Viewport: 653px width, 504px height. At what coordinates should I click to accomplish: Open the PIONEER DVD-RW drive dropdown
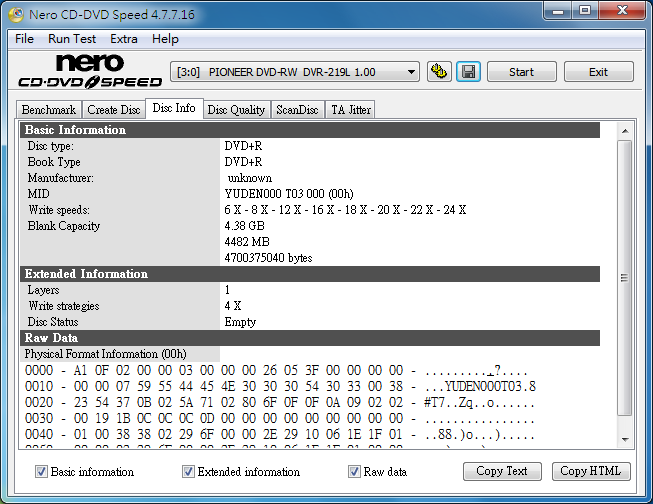click(x=294, y=72)
